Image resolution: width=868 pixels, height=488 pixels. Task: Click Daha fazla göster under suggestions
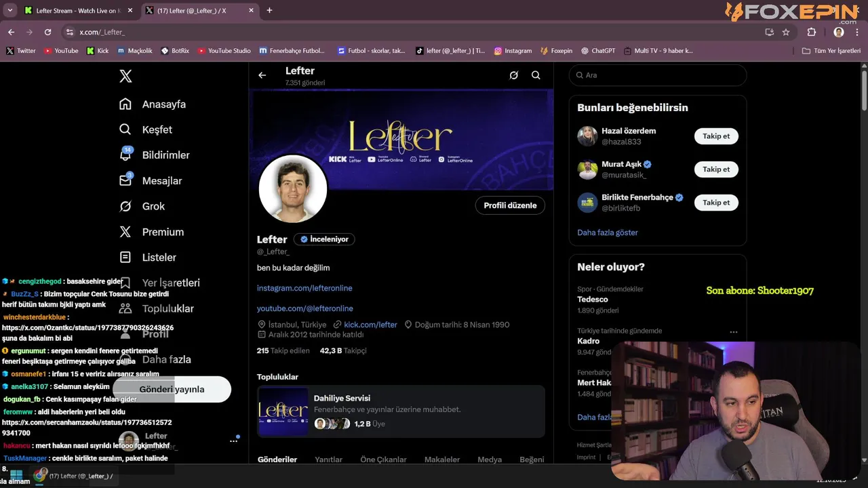click(x=608, y=232)
